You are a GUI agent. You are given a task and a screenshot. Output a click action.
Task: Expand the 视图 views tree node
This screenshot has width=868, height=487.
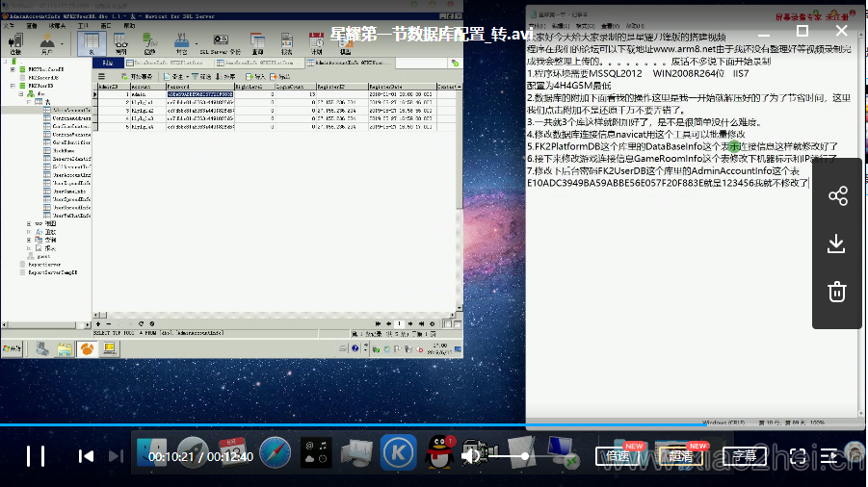[x=29, y=224]
